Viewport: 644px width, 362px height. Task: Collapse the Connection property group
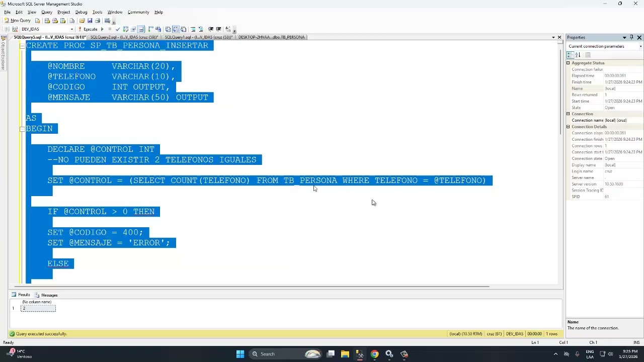pos(569,114)
